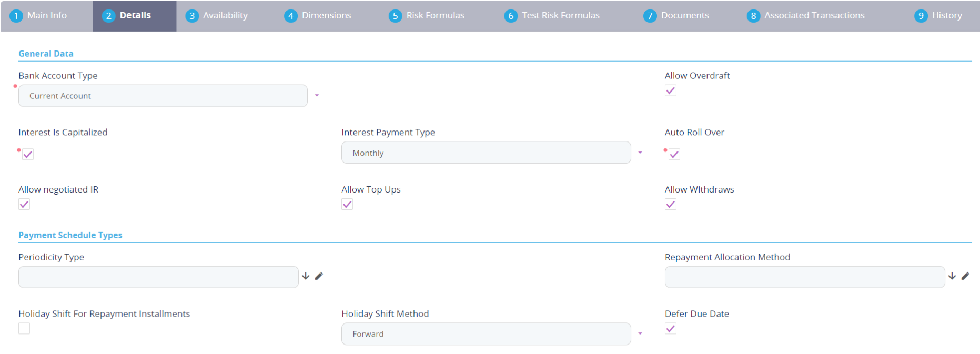Click the Periodicity Type input field
The height and width of the screenshot is (354, 980).
pos(158,277)
